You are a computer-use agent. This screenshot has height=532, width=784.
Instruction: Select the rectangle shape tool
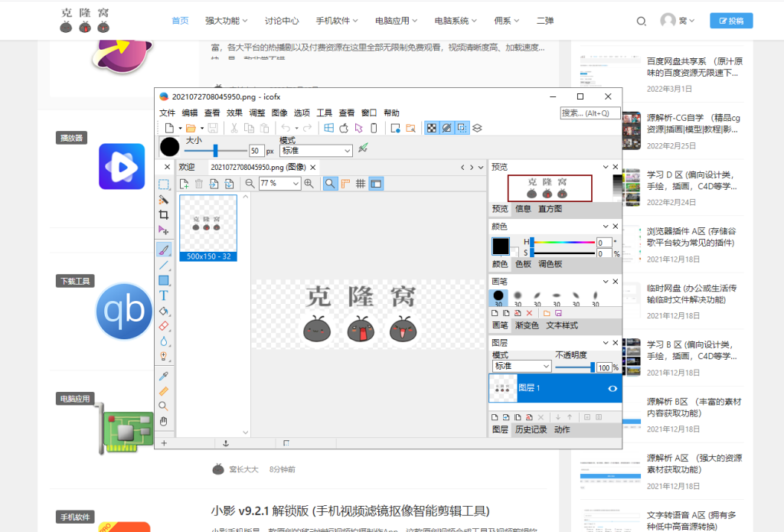[164, 280]
